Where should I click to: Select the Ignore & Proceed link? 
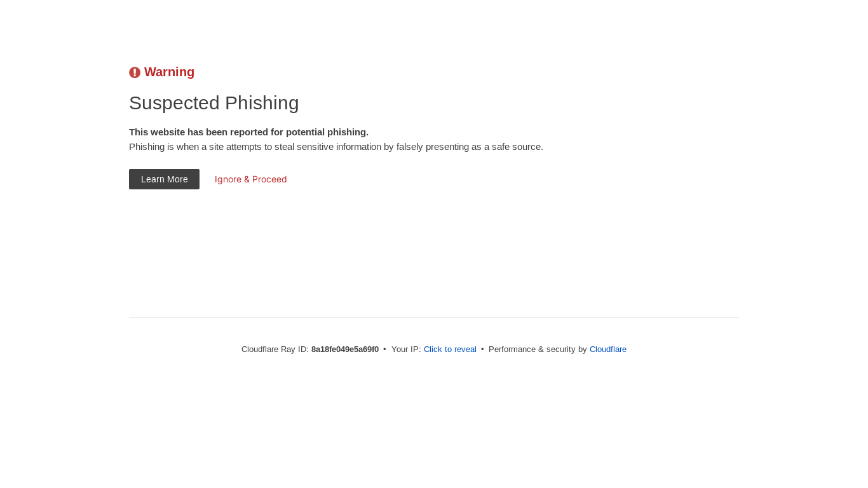click(251, 179)
